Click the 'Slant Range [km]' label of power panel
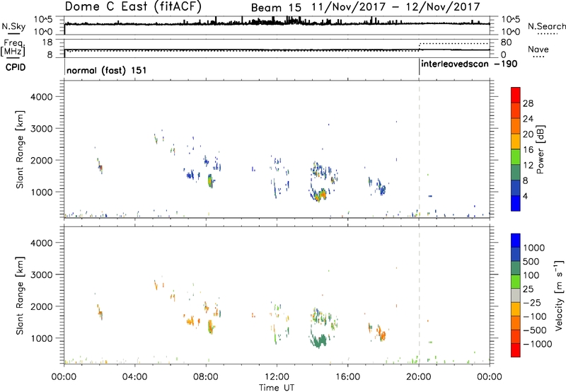 tap(20, 149)
